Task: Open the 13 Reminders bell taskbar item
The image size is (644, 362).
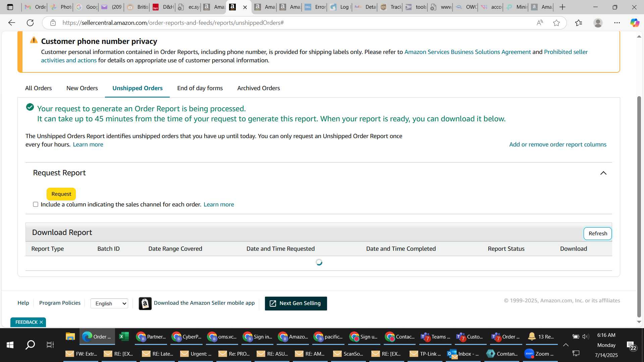Action: pos(542,337)
